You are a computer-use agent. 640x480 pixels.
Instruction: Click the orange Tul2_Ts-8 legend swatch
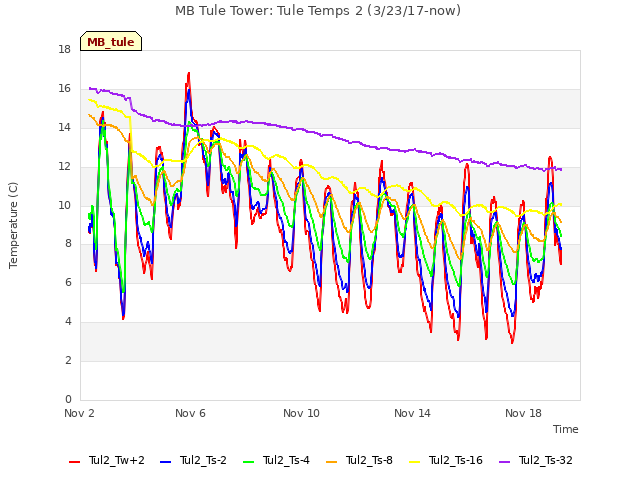(x=332, y=462)
